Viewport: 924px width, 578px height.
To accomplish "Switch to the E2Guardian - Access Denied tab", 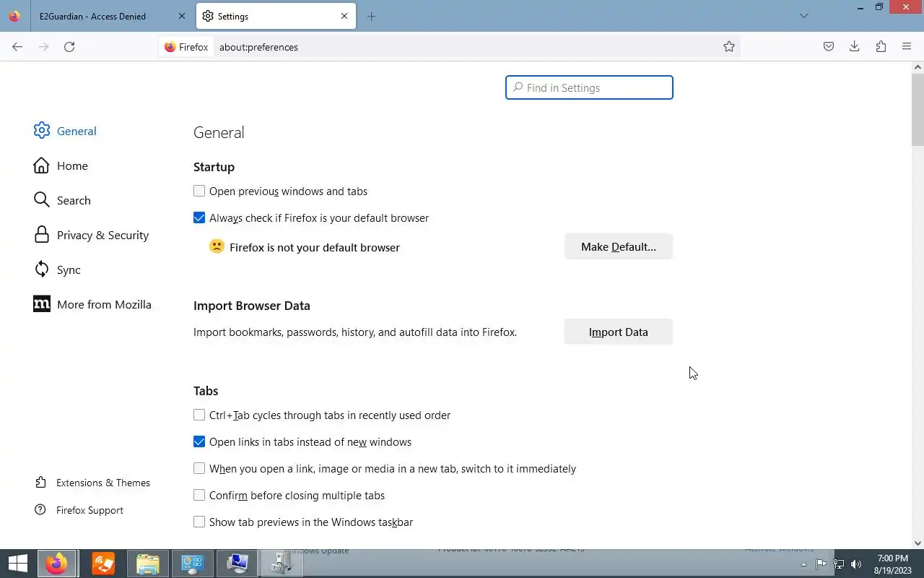I will (x=112, y=16).
